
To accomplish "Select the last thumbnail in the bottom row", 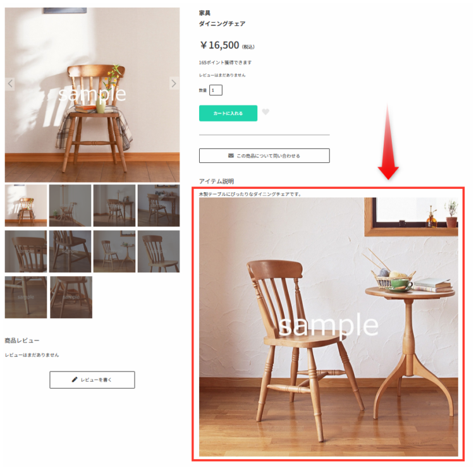I will 71,297.
